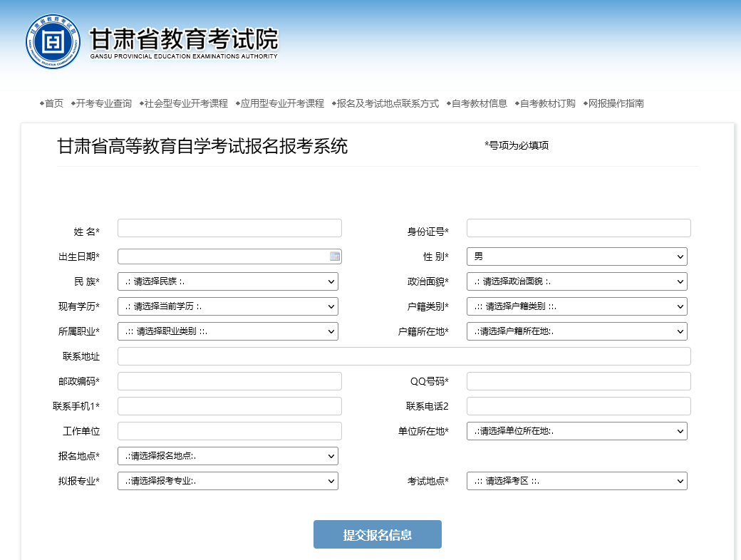Open the 请选择报名地点 dropdown

(228, 456)
